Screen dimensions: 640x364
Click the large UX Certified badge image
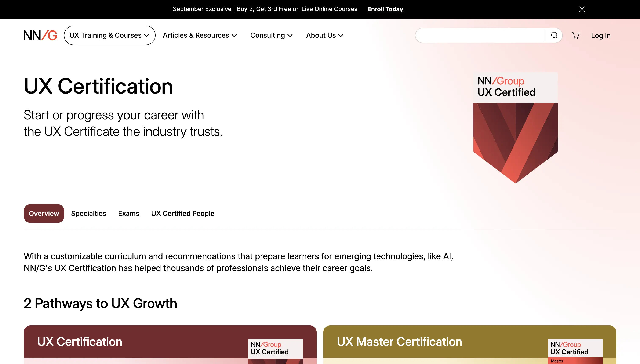click(x=516, y=127)
